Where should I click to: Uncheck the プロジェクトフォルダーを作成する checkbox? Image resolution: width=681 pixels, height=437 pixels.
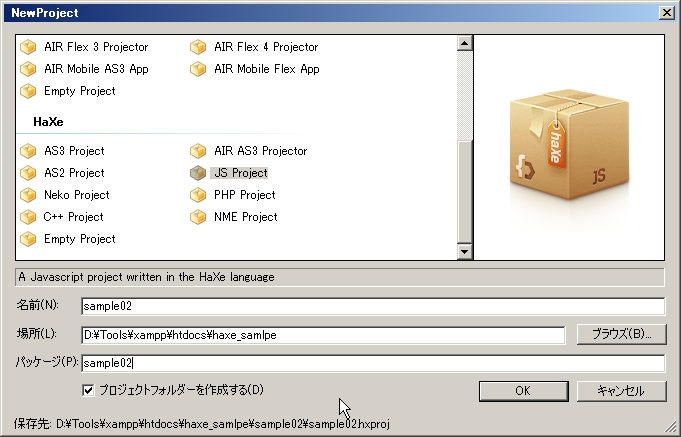(88, 390)
